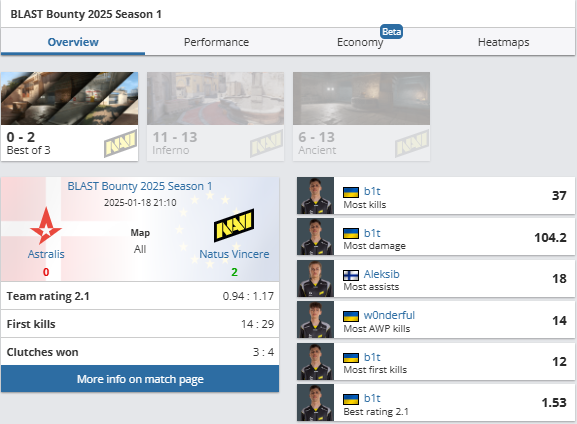Click b1t's player photo in Most damage row

pos(315,237)
